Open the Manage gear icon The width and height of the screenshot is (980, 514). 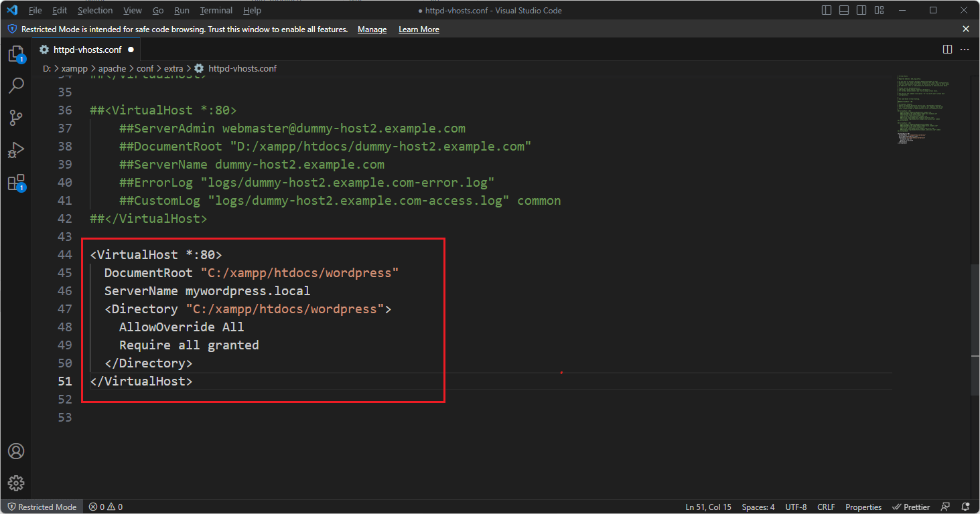tap(16, 483)
